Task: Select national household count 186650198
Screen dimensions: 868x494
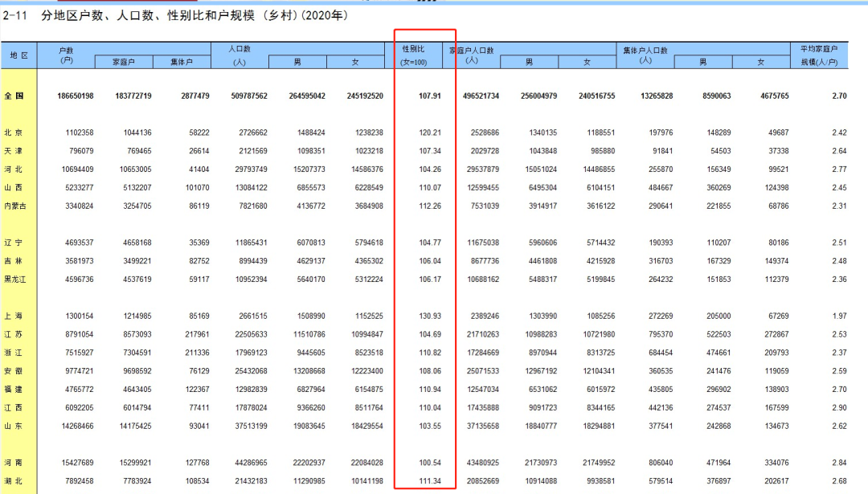Action: pos(76,96)
